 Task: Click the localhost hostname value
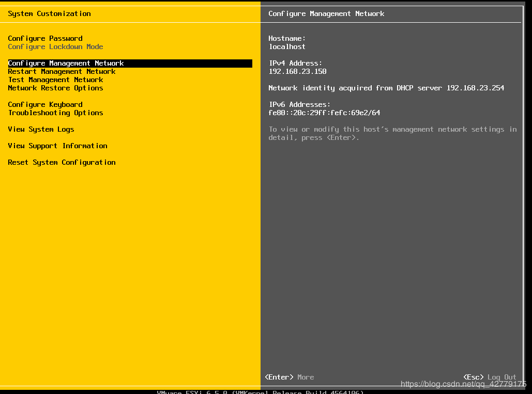coord(287,46)
